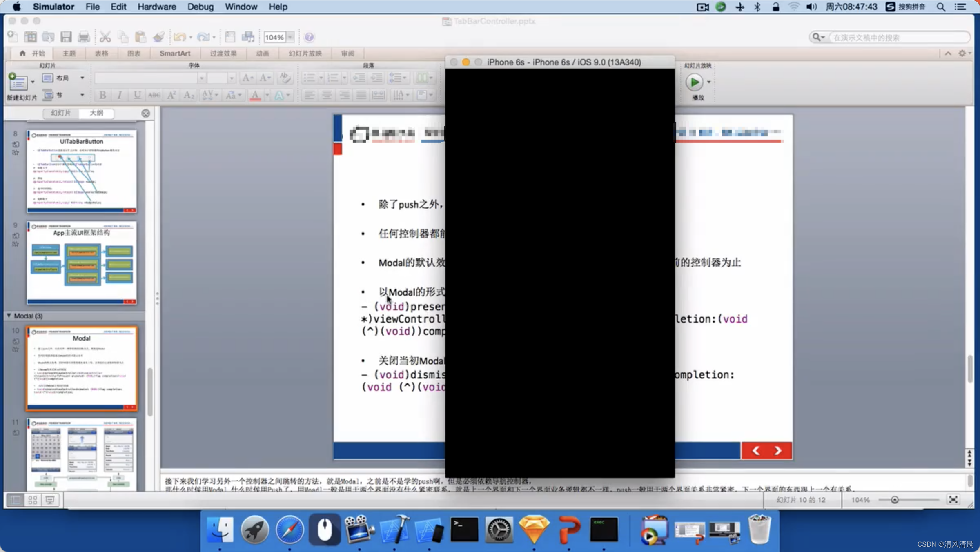Click the font color A swatch
The height and width of the screenshot is (552, 980).
(255, 95)
